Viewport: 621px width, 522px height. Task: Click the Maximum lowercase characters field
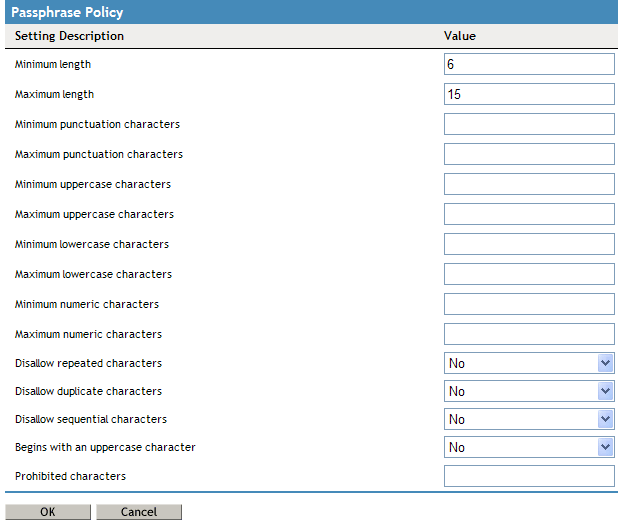coord(529,274)
